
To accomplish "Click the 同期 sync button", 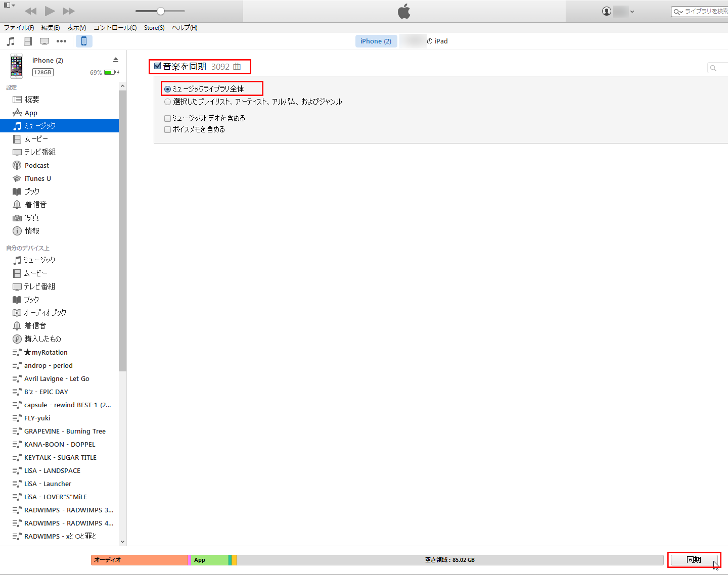I will coord(694,559).
